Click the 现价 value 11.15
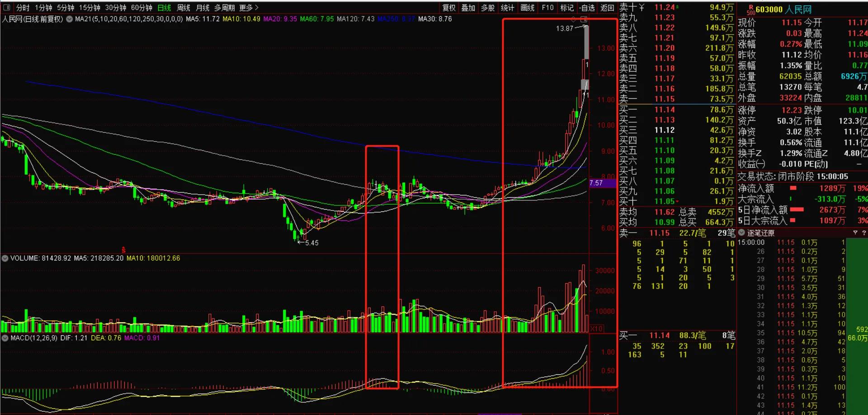This screenshot has height=415, width=868. pos(792,23)
